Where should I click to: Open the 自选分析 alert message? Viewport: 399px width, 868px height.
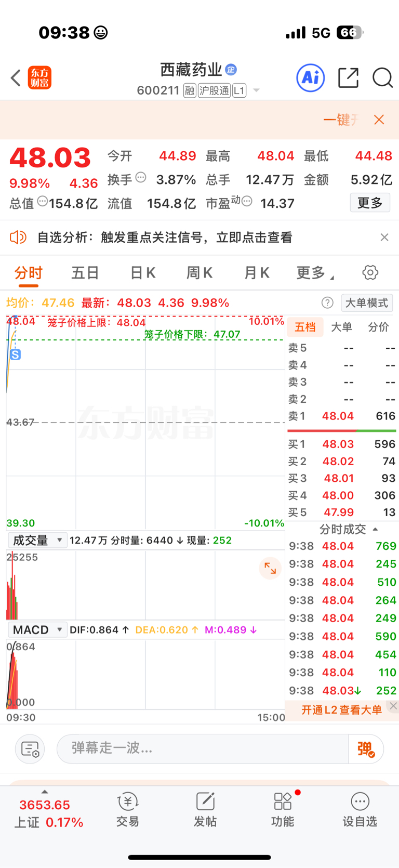click(x=165, y=238)
